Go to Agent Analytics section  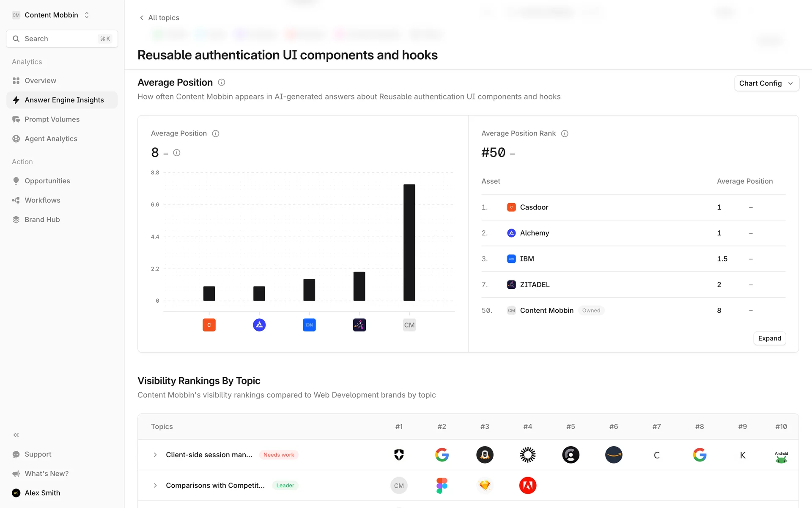pos(51,139)
